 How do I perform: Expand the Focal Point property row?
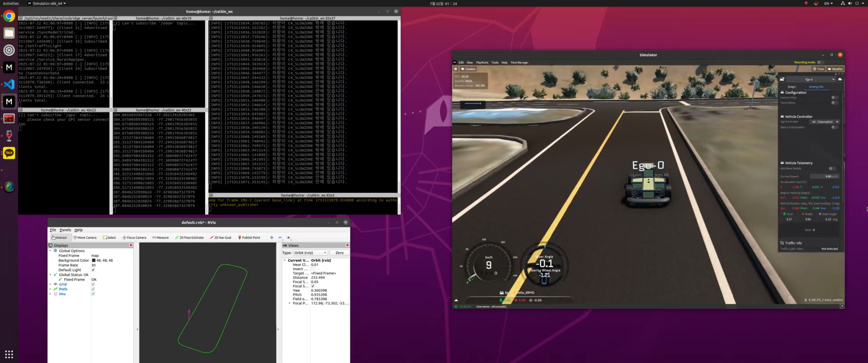289,303
